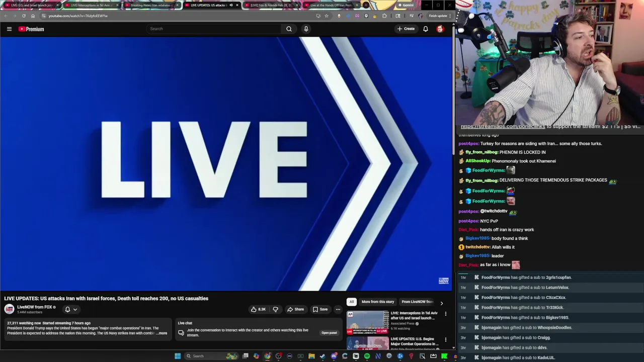Toggle notification bell for LiveNOW channel
The image size is (644, 362).
click(67, 309)
